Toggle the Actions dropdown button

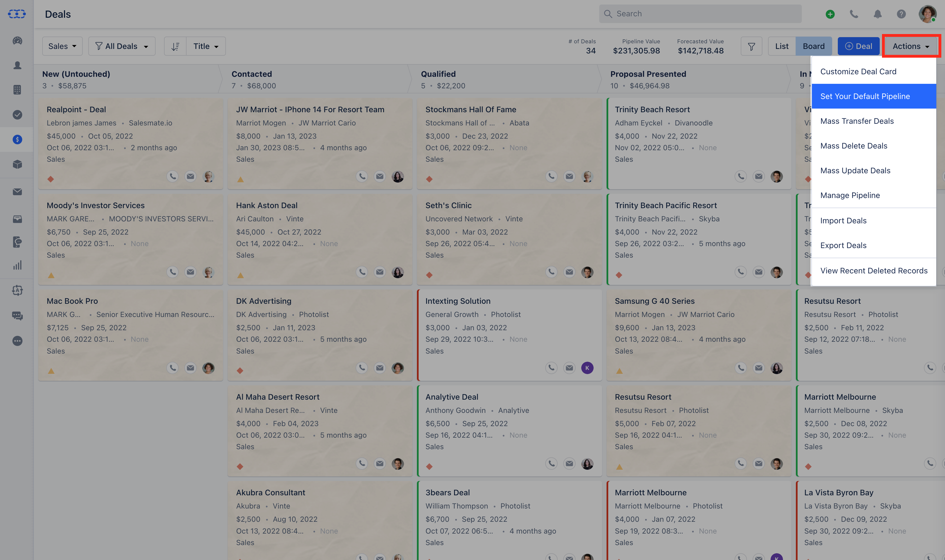point(911,46)
